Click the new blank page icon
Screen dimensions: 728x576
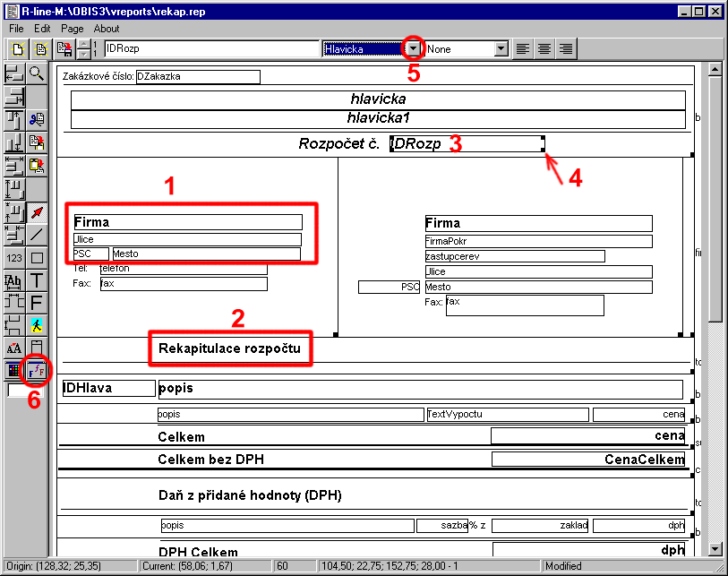16,49
